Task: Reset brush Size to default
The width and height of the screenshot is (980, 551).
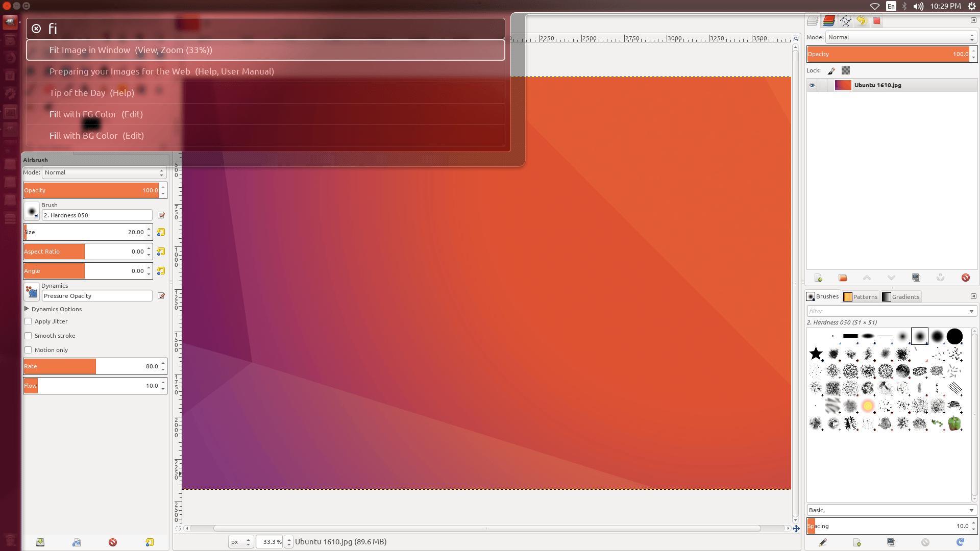Action: pyautogui.click(x=161, y=232)
